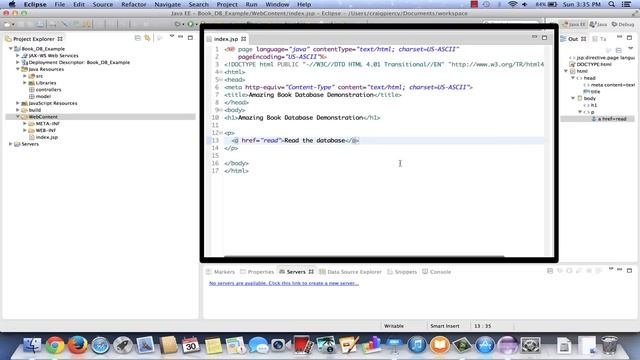This screenshot has height=360, width=640.
Task: Switch to Java EE perspective
Action: (574, 24)
